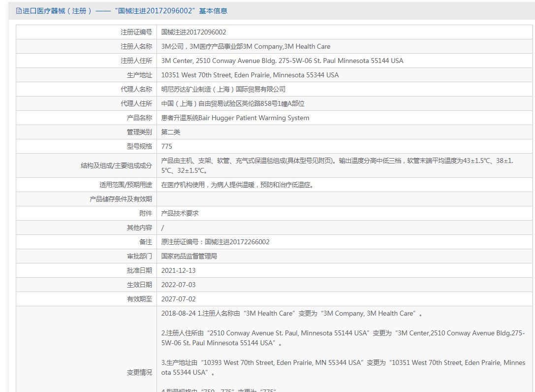535x392 pixels.
Task: Click the 代理人名称 label
Action: tap(136, 89)
